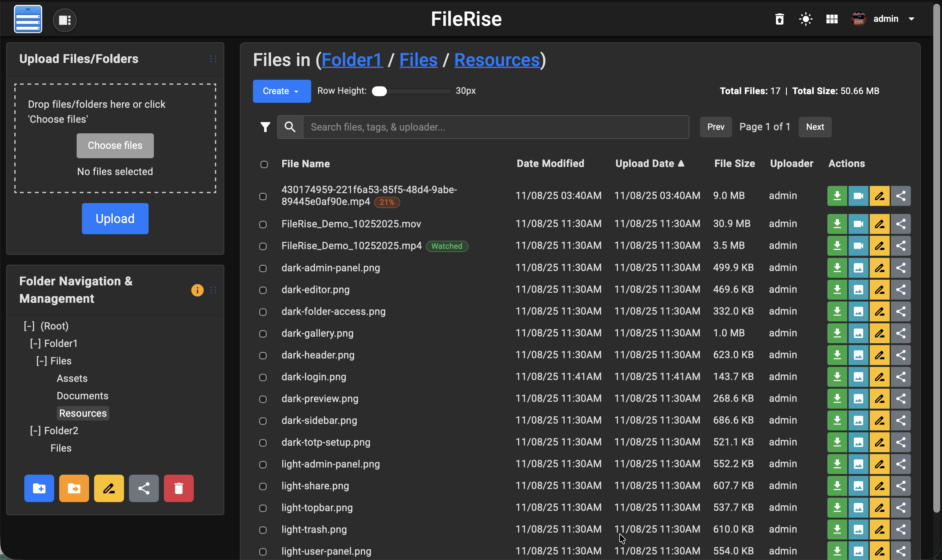Rename dark-login.png using pencil icon
Screen dimensions: 942x560
[879, 377]
